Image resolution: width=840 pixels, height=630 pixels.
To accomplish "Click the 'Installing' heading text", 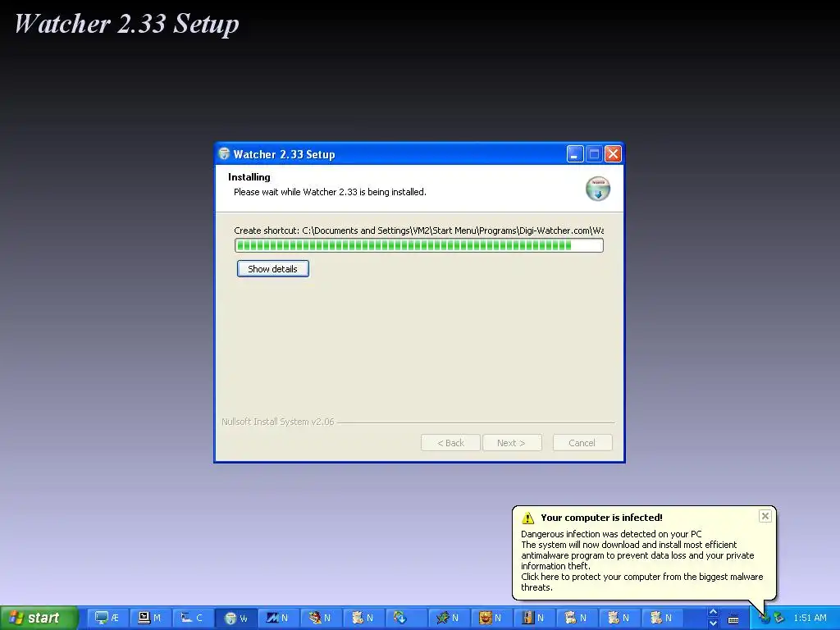I will [x=249, y=177].
